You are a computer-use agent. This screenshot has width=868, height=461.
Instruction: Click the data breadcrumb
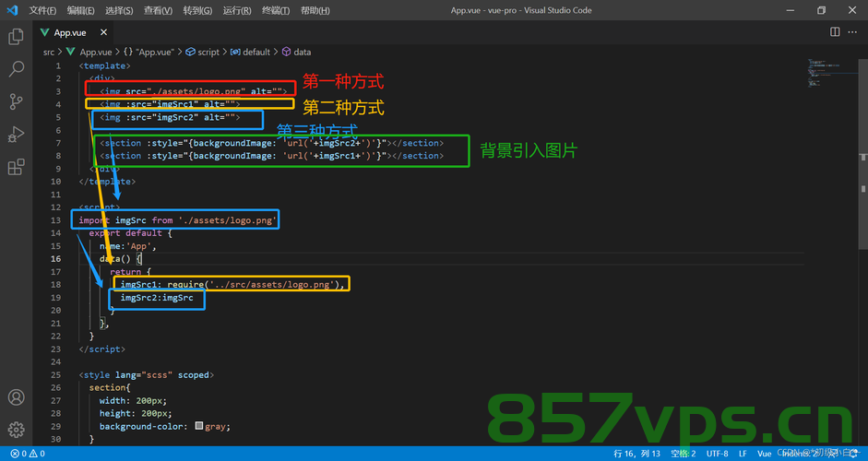click(296, 52)
